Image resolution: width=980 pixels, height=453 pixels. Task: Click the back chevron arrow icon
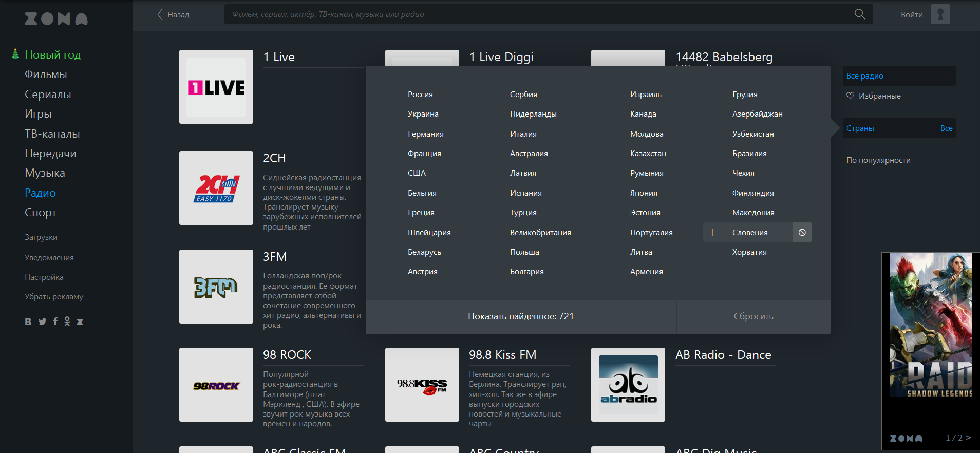(x=160, y=14)
